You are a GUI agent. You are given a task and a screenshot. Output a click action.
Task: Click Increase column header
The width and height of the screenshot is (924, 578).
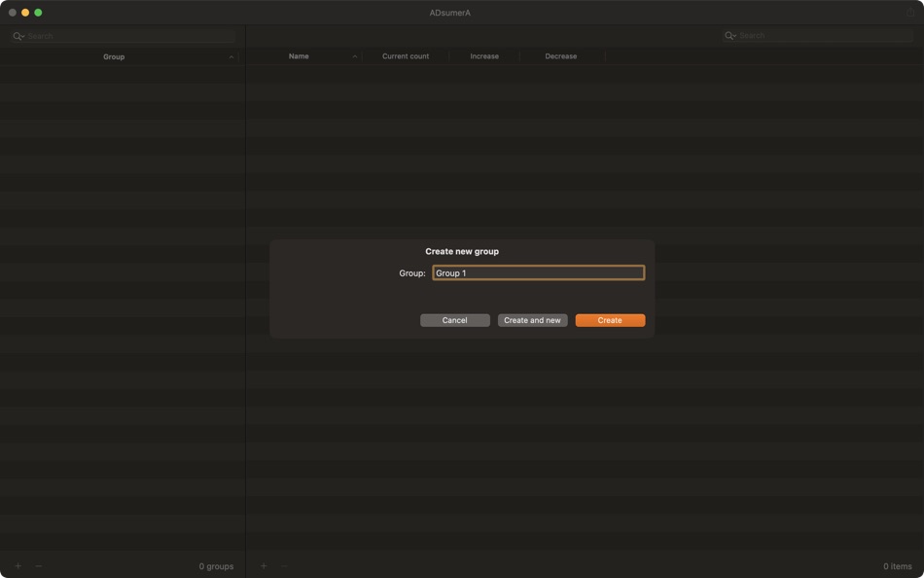point(484,56)
